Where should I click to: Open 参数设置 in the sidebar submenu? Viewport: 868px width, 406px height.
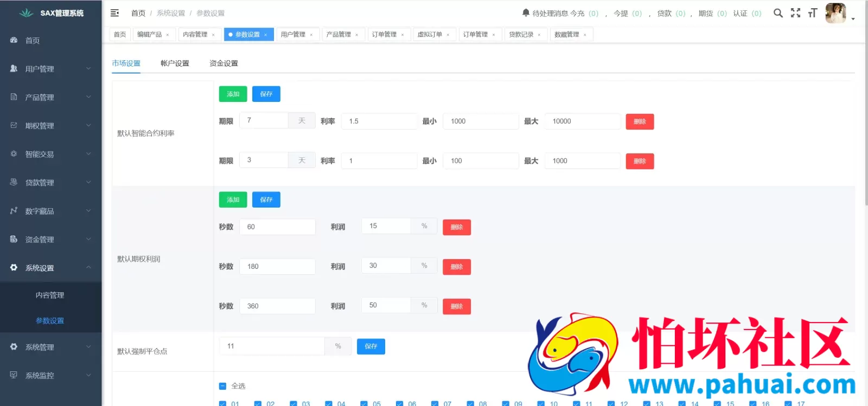click(x=50, y=320)
